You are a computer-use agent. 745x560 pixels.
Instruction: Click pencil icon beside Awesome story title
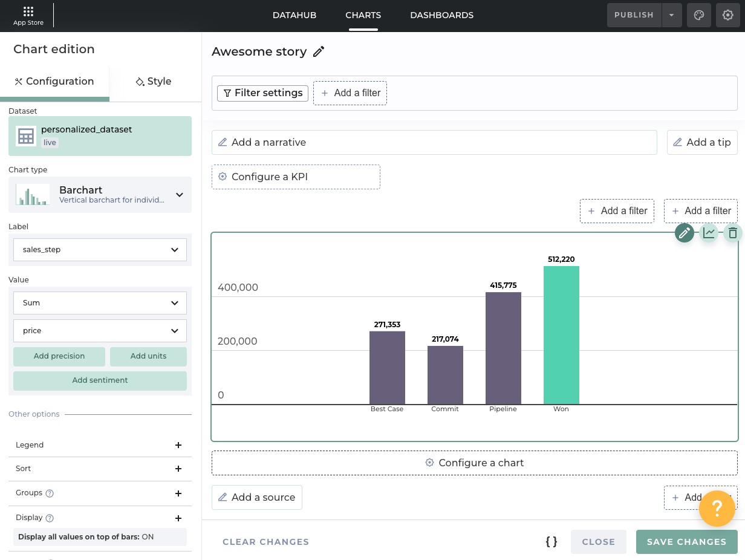click(x=319, y=52)
